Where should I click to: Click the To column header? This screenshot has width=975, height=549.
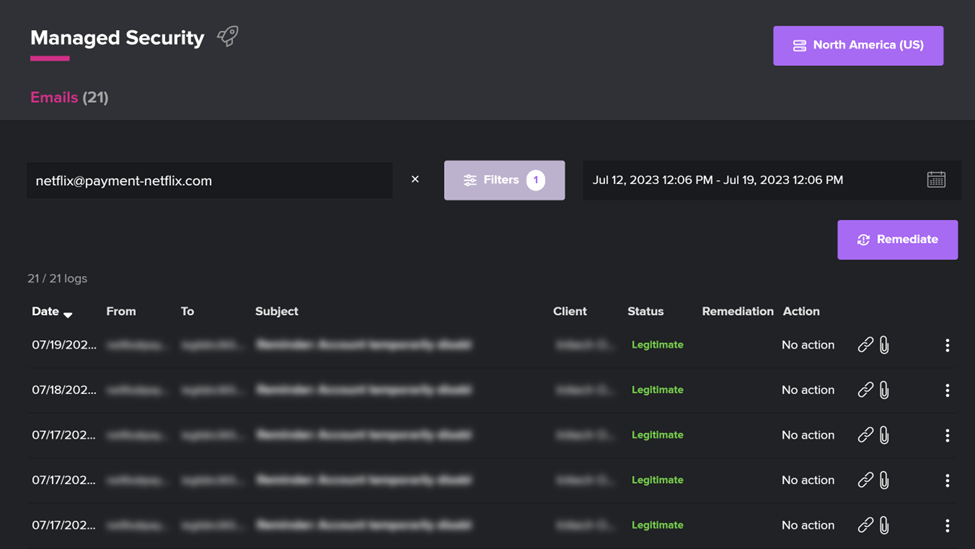click(187, 311)
